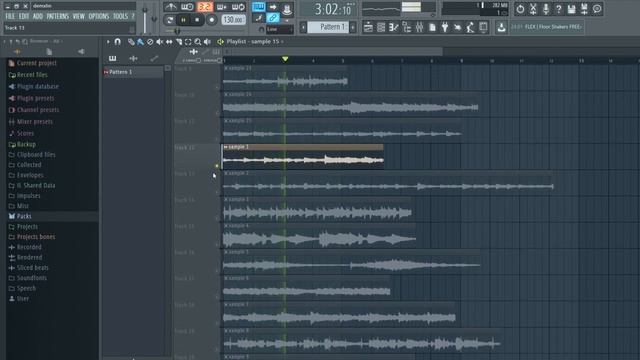Adjust the main pitch slider
Screen dimensions: 640x360
point(154,18)
